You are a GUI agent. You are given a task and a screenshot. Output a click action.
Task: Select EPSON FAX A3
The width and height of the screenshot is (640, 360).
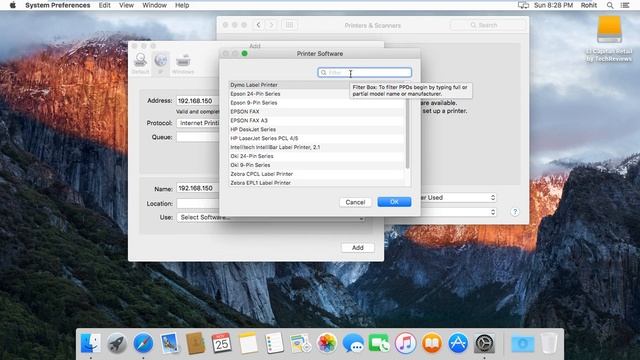[317, 120]
